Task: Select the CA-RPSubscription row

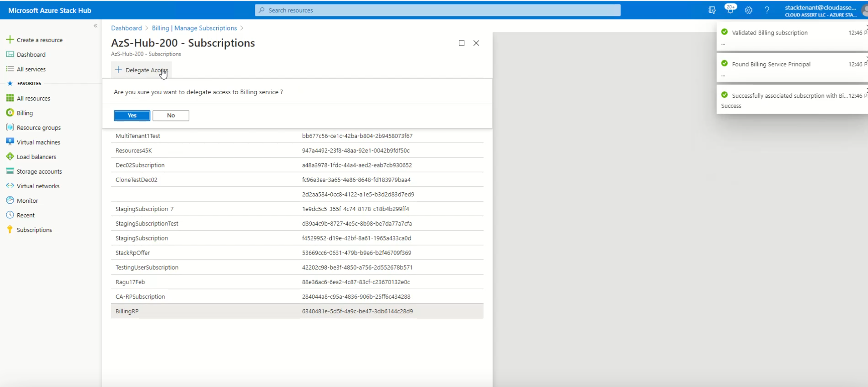Action: 297,297
